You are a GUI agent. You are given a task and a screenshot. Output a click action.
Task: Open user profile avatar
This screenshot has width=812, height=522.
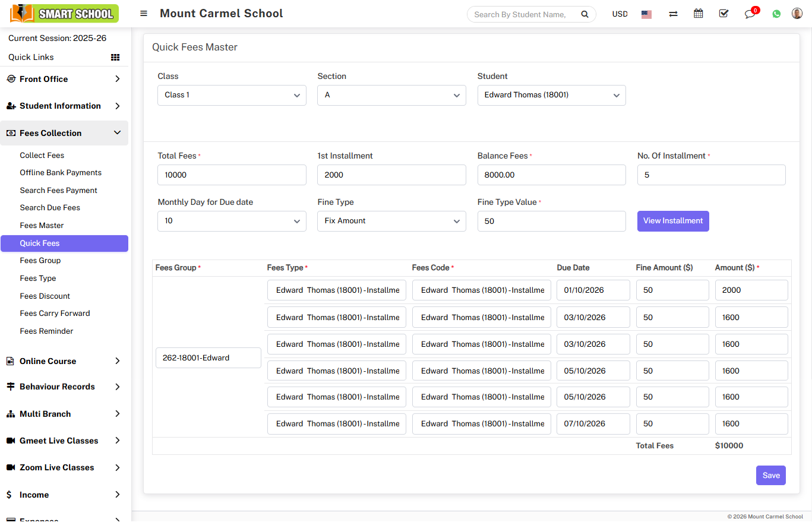pos(797,14)
